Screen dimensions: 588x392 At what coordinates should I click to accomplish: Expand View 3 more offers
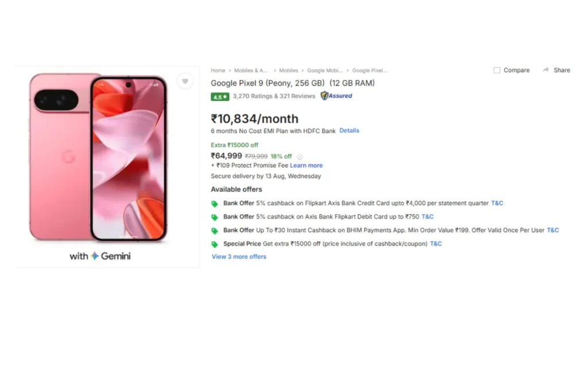click(x=239, y=257)
